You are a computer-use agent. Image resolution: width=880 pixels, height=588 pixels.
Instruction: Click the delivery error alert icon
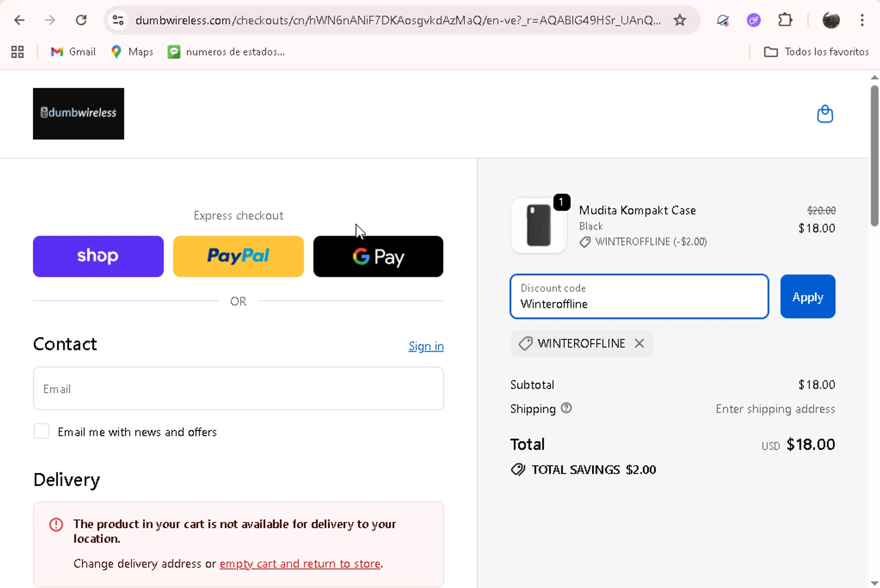tap(56, 524)
